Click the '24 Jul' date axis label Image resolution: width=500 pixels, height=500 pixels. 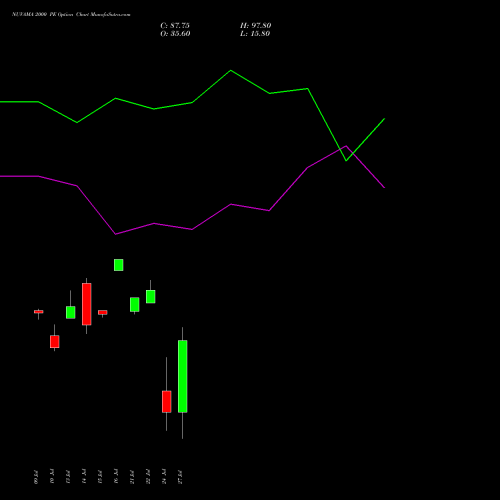pyautogui.click(x=164, y=477)
